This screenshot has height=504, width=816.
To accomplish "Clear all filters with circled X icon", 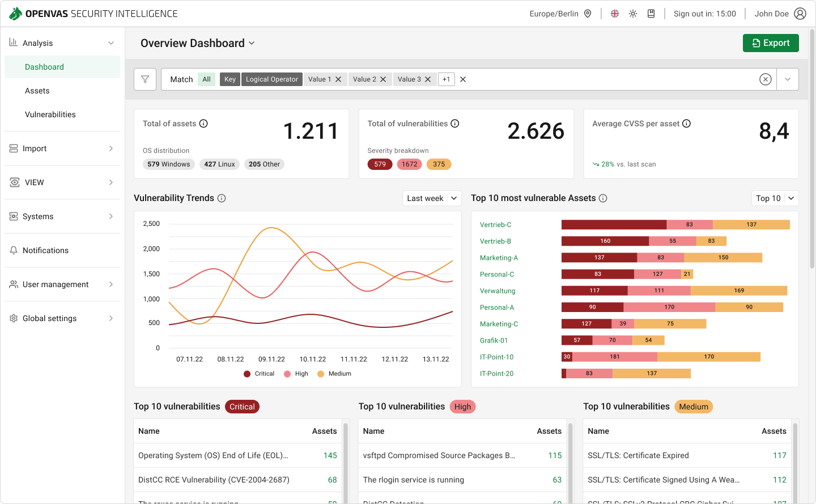I will (766, 79).
